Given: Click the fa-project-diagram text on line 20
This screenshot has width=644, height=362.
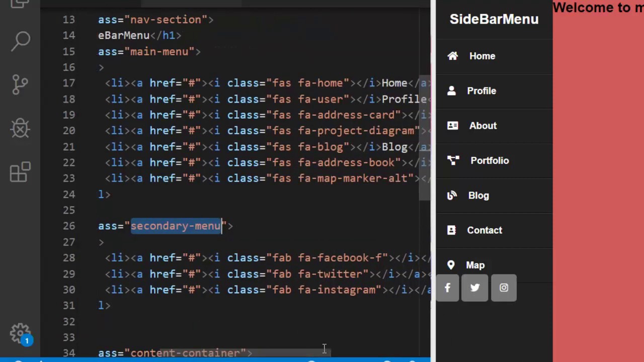Looking at the screenshot, I should (356, 131).
